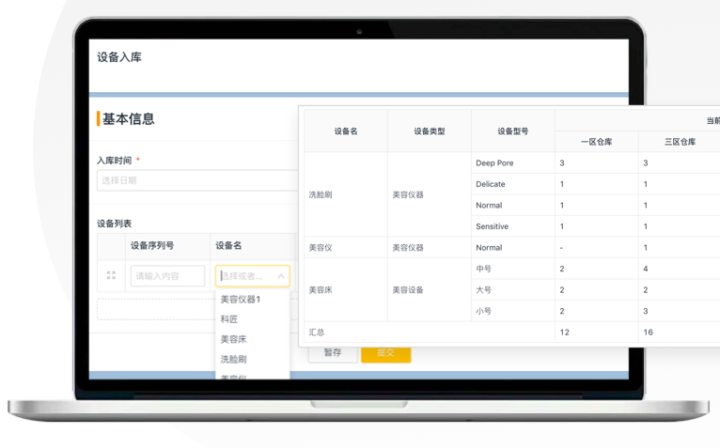
Task: Click the 设备类型 column header
Action: click(x=429, y=131)
